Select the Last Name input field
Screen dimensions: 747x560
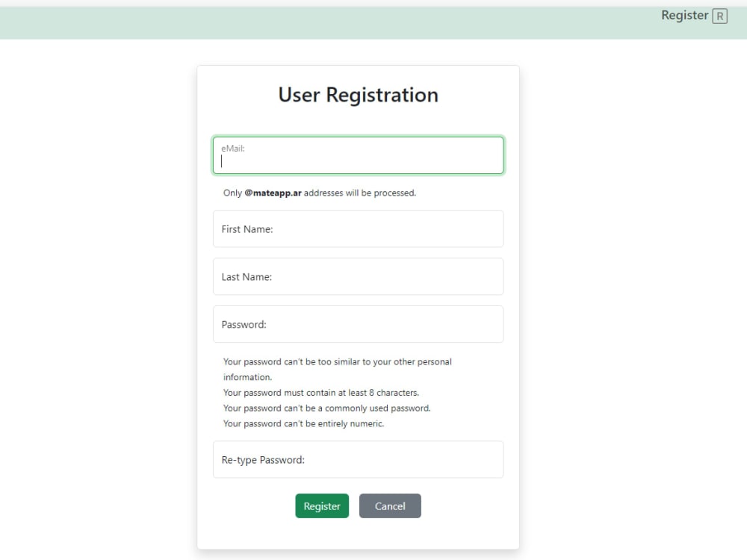pos(358,276)
